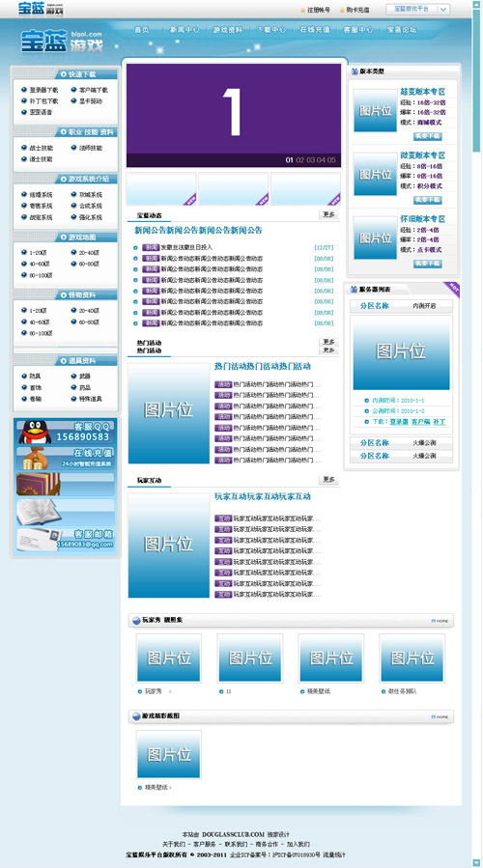Screen dimensions: 483x868
Task: Click the star icon beside 注册帐号
Action: [x=302, y=10]
